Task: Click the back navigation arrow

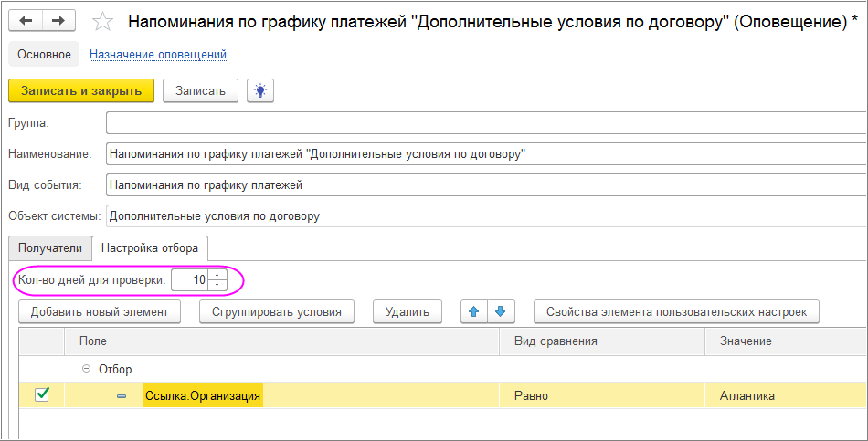Action: [26, 21]
